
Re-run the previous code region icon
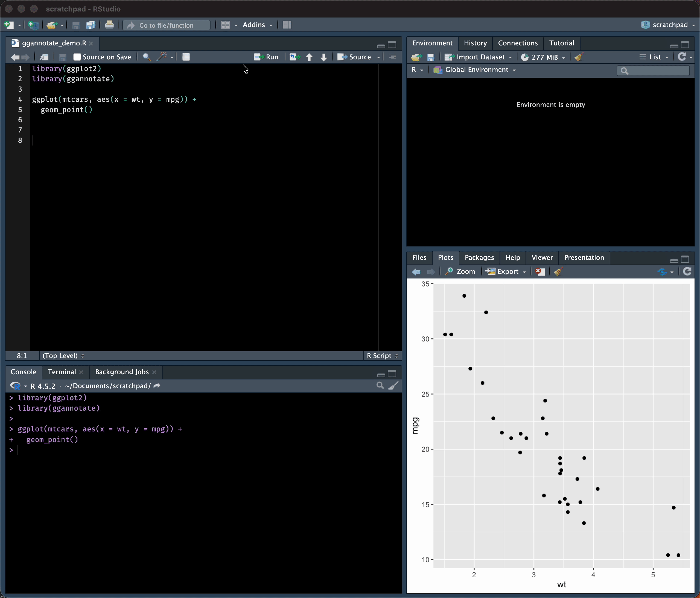pyautogui.click(x=294, y=57)
